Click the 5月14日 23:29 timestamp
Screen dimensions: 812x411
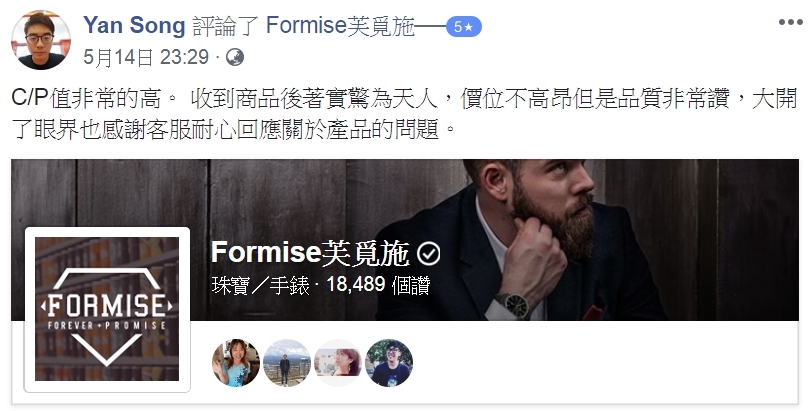point(146,57)
